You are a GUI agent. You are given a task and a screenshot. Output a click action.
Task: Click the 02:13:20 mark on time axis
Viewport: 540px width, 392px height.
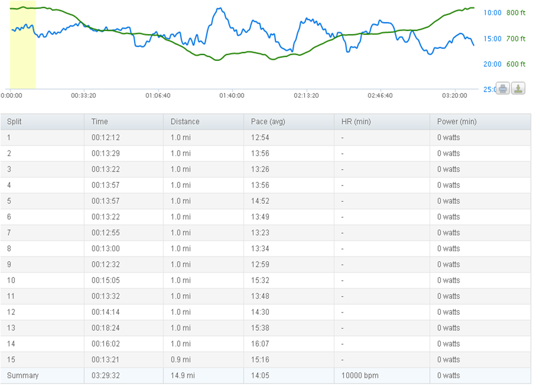(306, 96)
